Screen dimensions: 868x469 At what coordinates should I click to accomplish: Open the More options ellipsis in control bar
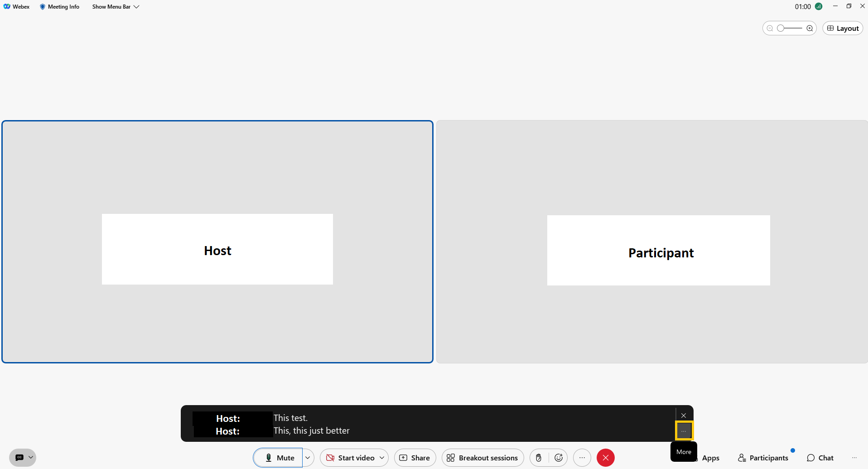pyautogui.click(x=582, y=458)
